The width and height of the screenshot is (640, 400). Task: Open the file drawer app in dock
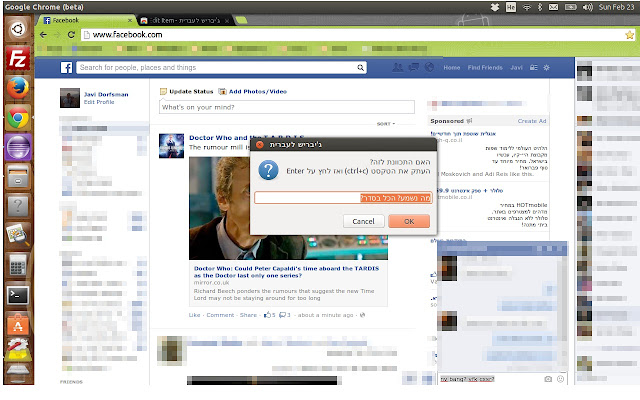coord(18,176)
